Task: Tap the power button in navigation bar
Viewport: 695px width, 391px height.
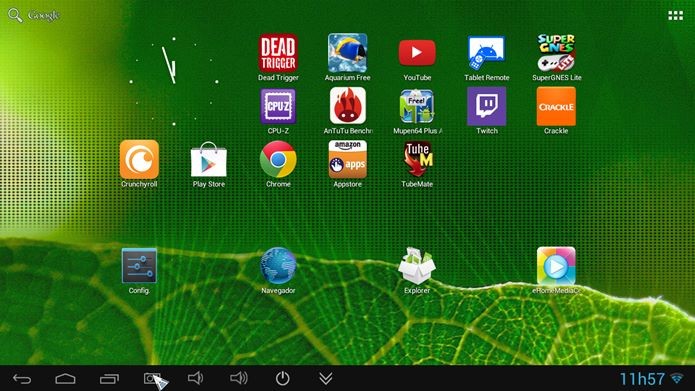Action: click(282, 379)
